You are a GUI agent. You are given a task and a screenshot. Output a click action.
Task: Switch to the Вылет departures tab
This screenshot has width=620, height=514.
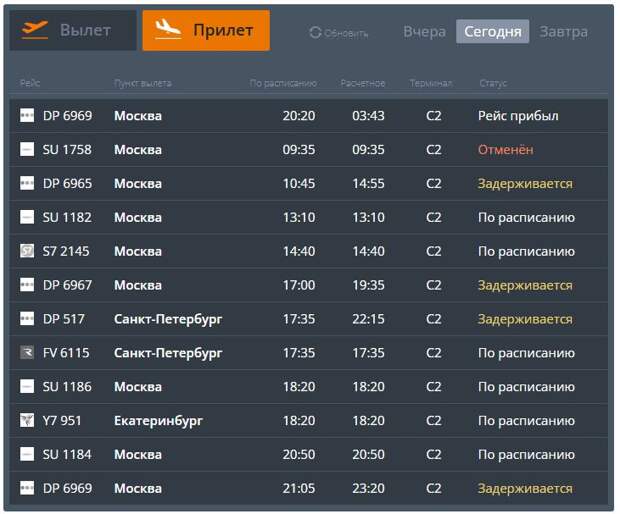click(x=73, y=31)
